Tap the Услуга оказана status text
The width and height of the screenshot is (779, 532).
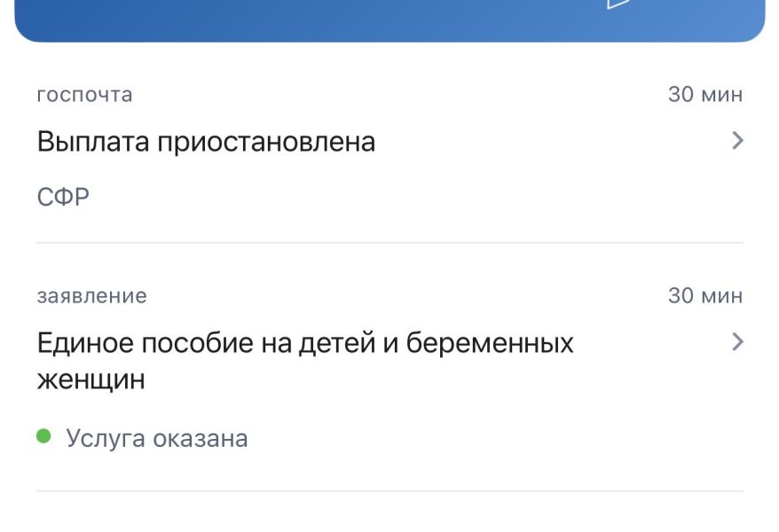click(157, 438)
